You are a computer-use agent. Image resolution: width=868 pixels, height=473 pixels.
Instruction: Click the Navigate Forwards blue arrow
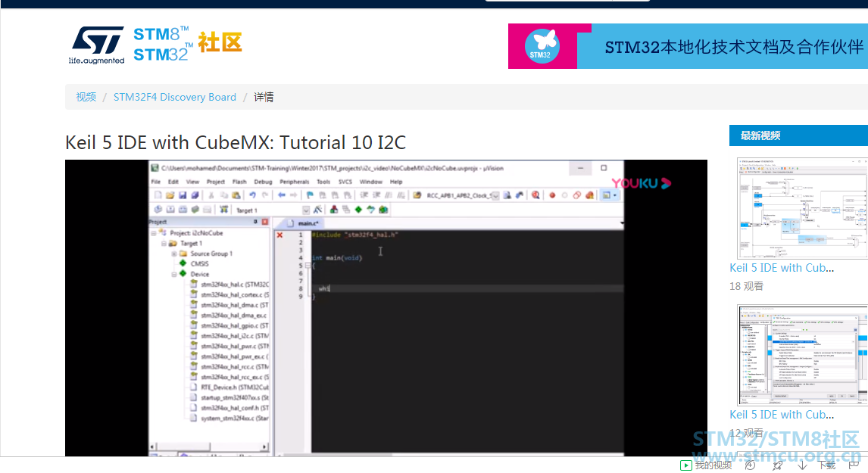coord(294,195)
